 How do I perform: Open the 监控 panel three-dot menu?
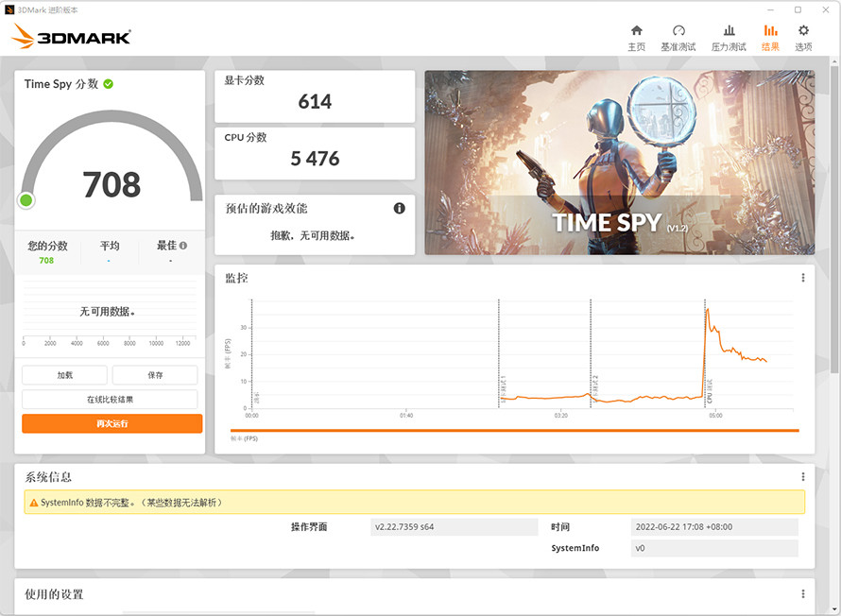[x=803, y=278]
